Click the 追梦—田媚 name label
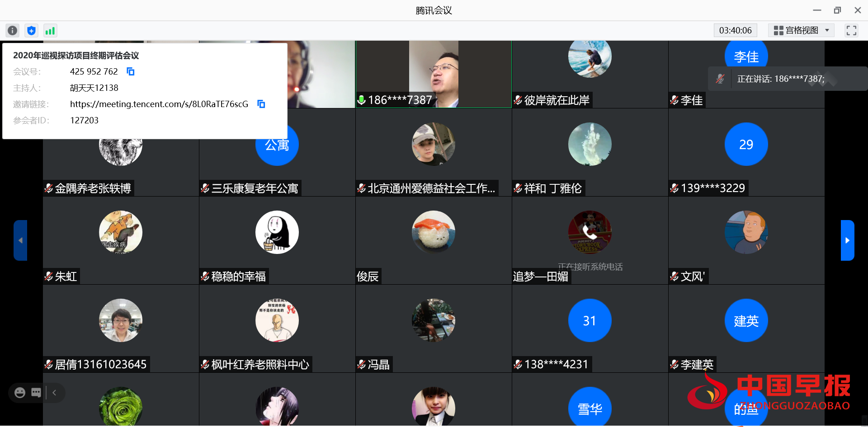Screen dimensions: 868x427 tap(541, 277)
